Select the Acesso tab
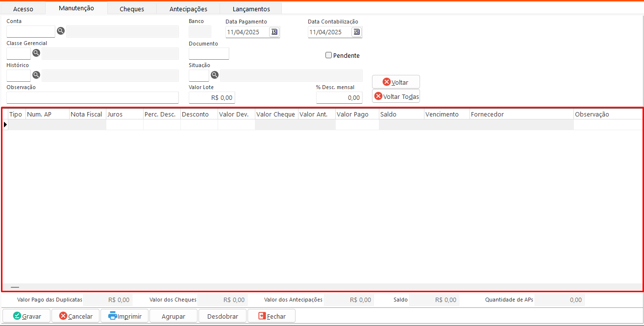This screenshot has height=326, width=644. point(23,9)
